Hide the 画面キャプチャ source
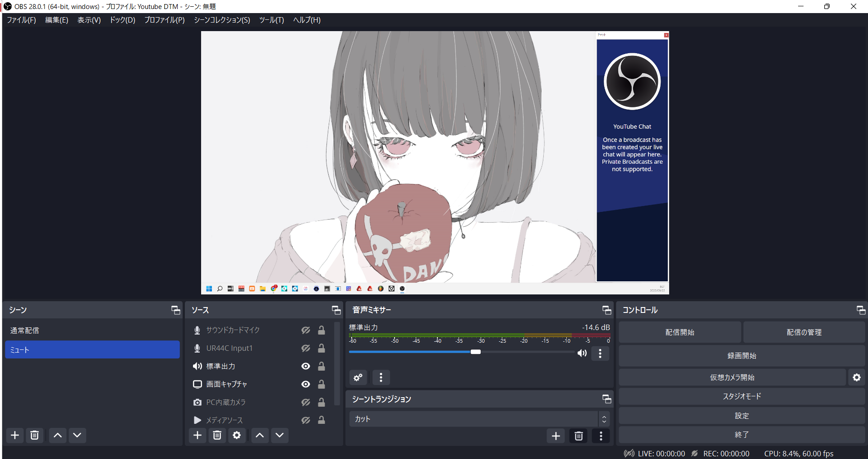The image size is (868, 459). [x=306, y=384]
